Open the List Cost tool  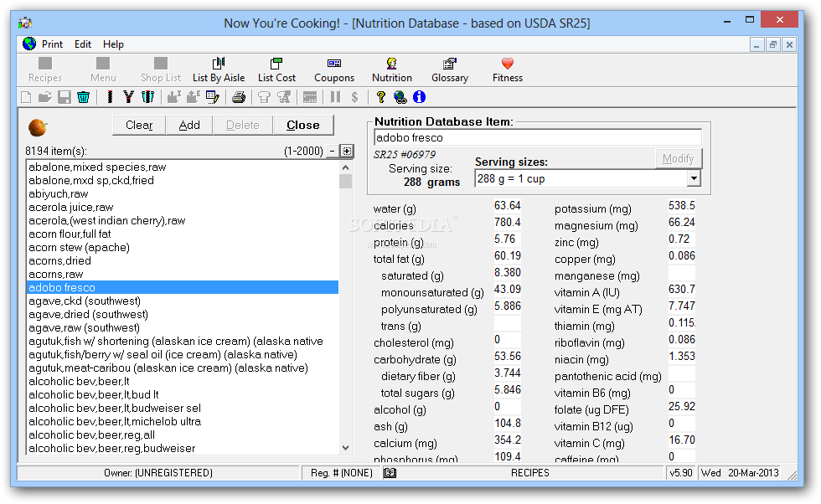[x=276, y=70]
